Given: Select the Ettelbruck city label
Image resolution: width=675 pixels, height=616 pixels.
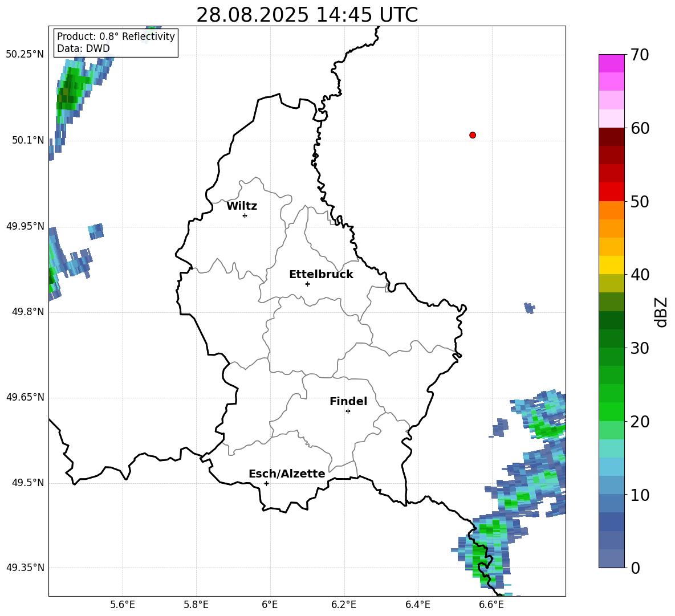Looking at the screenshot, I should click(321, 275).
